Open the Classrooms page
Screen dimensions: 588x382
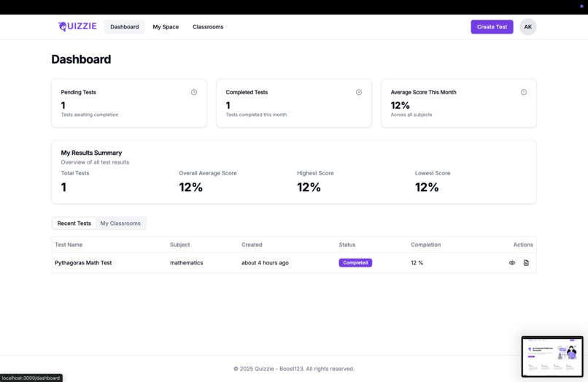click(x=208, y=27)
